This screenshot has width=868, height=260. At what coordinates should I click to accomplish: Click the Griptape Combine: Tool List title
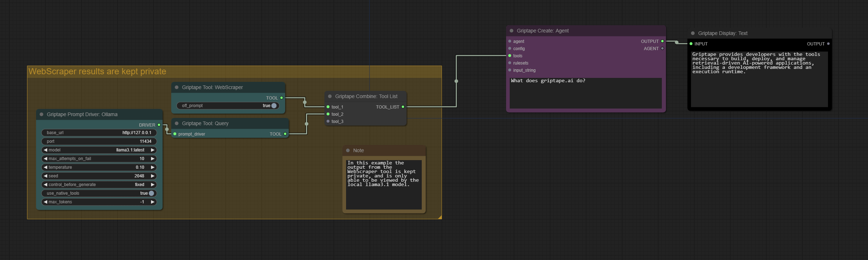366,96
